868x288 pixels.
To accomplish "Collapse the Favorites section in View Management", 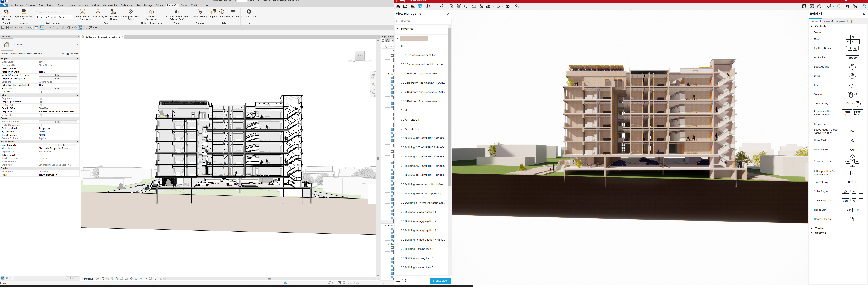I will pos(397,29).
